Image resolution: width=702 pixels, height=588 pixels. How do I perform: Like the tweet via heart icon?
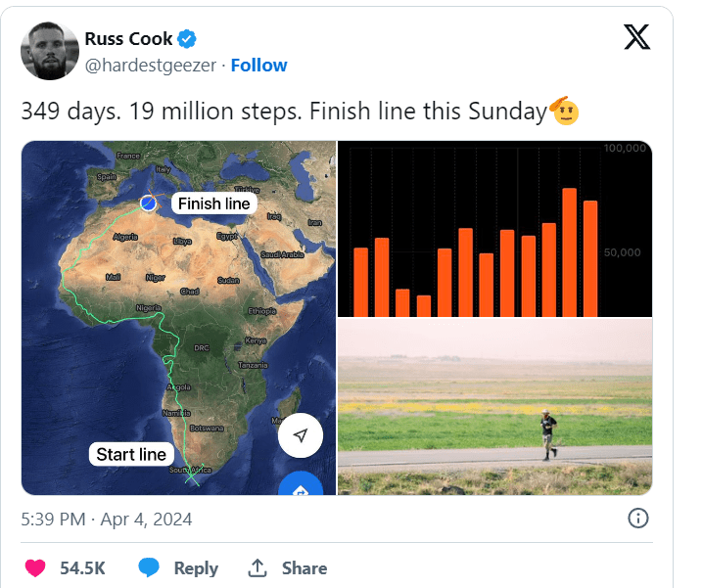pos(35,567)
